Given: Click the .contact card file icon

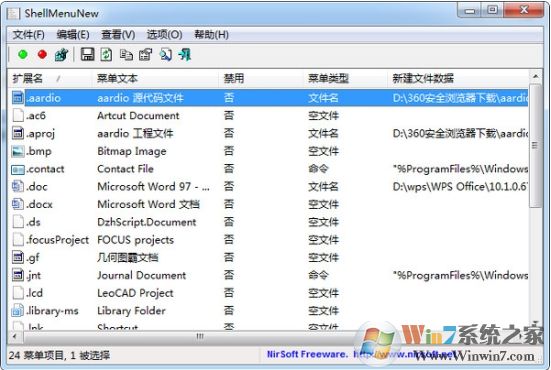Looking at the screenshot, I should click(18, 169).
